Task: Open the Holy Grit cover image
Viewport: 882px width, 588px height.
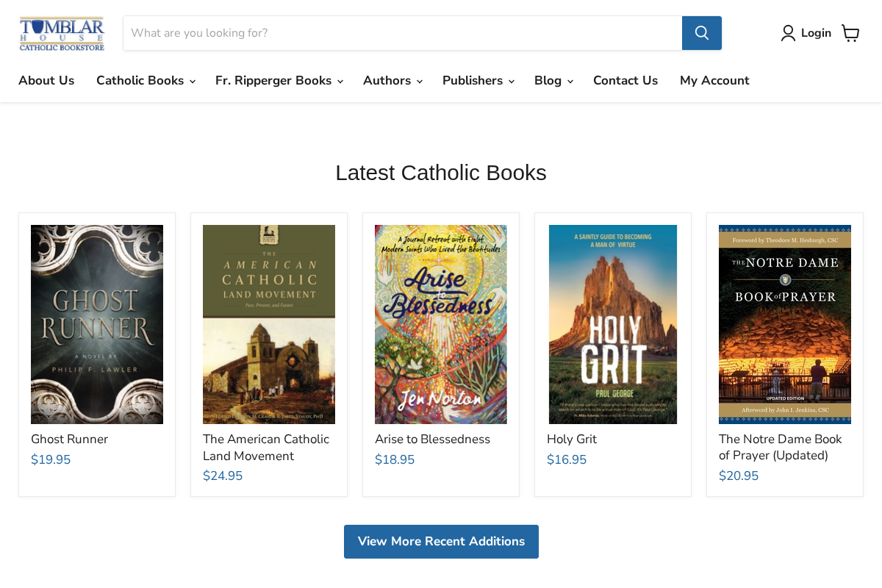Action: [x=612, y=324]
